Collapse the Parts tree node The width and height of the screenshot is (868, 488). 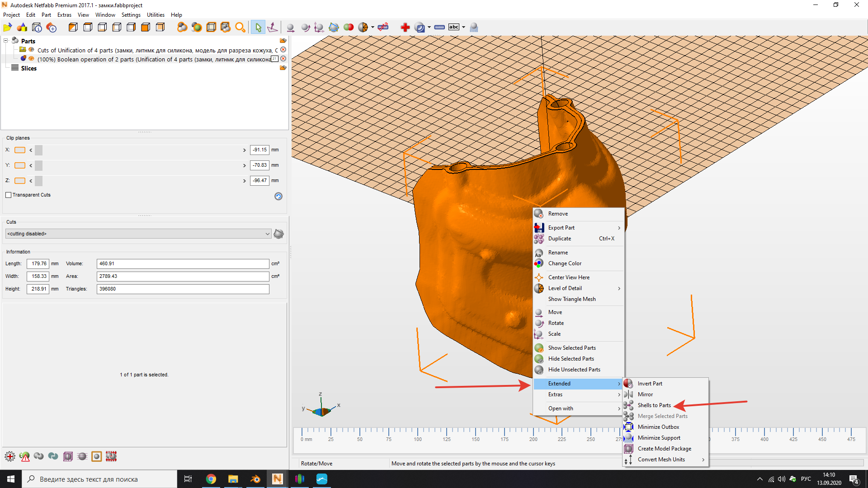point(5,41)
